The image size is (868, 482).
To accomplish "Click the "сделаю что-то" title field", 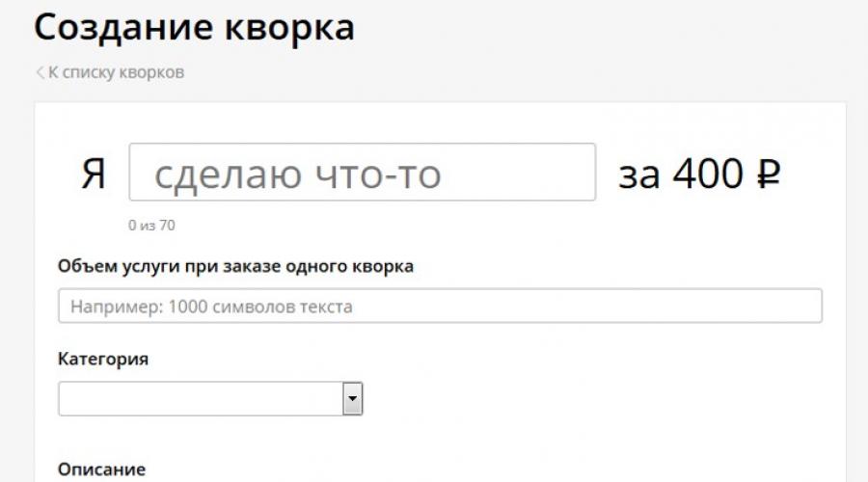I will click(x=362, y=173).
